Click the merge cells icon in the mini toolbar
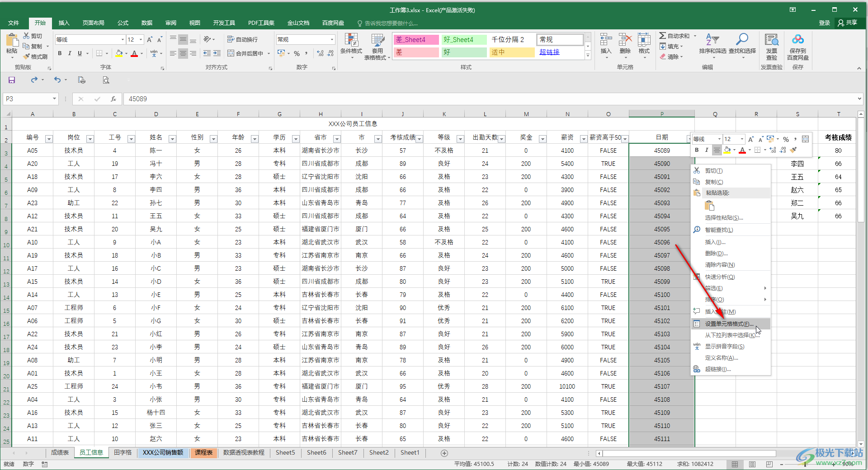 pyautogui.click(x=805, y=139)
